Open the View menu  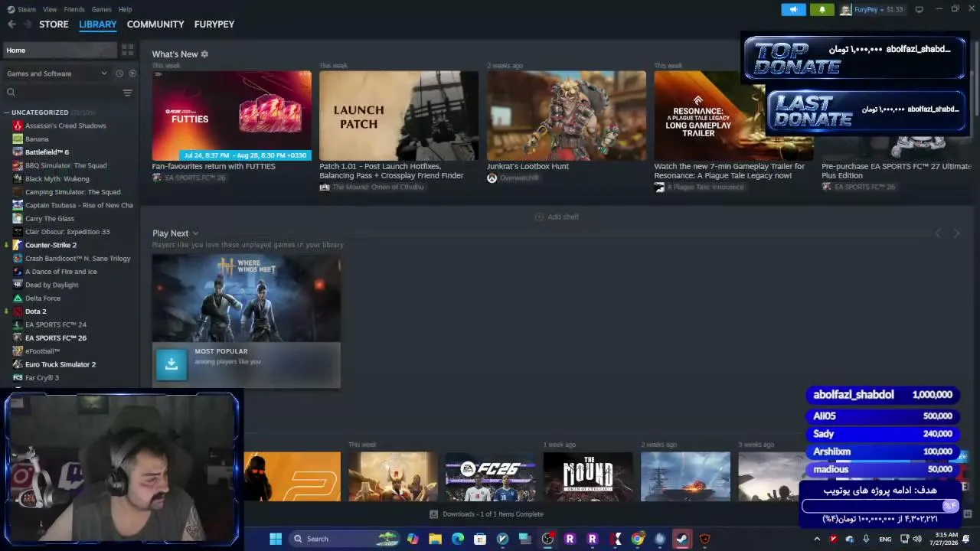point(50,9)
